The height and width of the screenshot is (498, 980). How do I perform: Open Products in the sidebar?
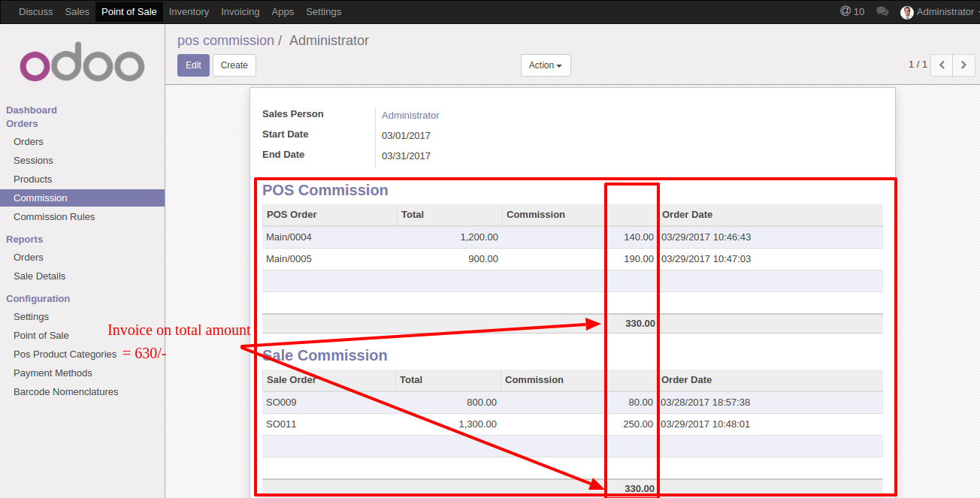coord(33,180)
